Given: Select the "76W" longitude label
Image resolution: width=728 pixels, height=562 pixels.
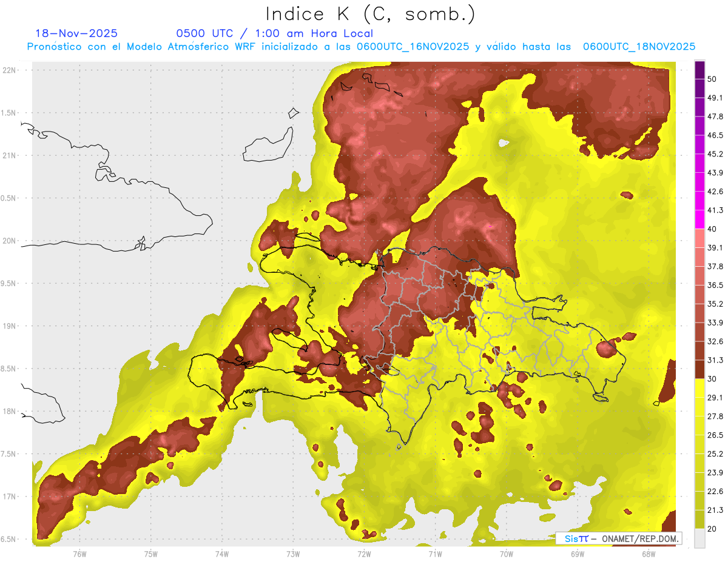Looking at the screenshot, I should (x=79, y=554).
